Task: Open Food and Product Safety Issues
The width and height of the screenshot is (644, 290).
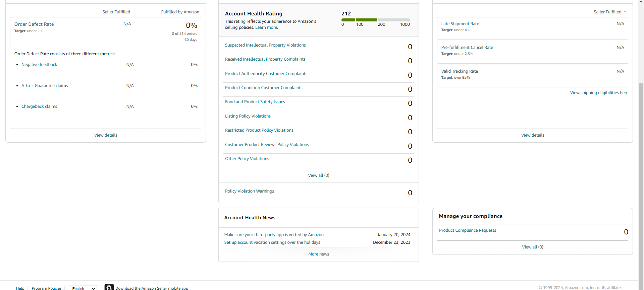Action: [x=255, y=101]
